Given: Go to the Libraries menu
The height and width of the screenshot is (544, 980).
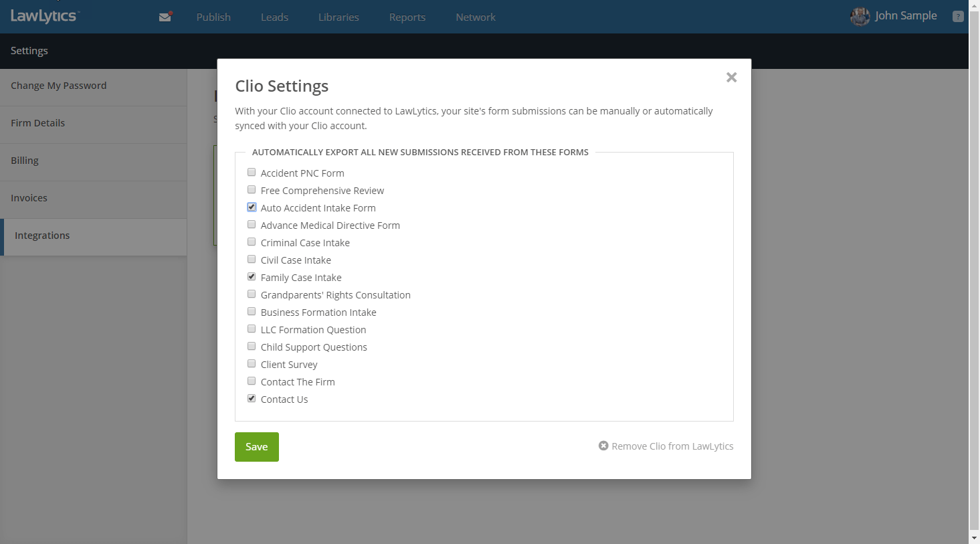Looking at the screenshot, I should 338,17.
